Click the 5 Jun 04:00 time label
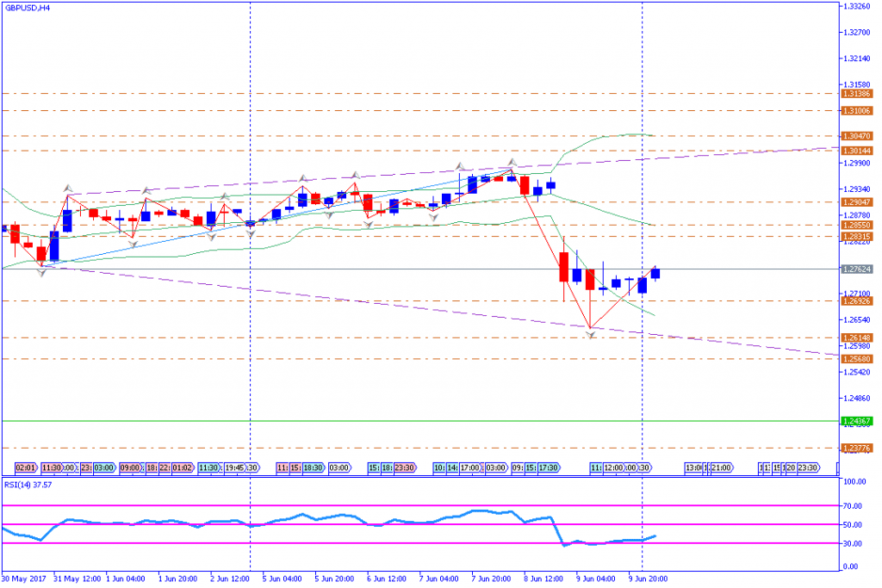 coord(282,579)
